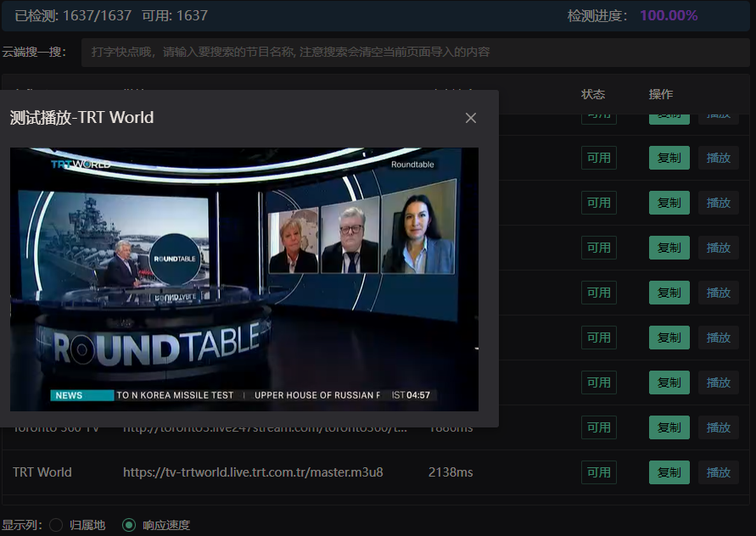Copy the TRT World stream link

(x=669, y=472)
